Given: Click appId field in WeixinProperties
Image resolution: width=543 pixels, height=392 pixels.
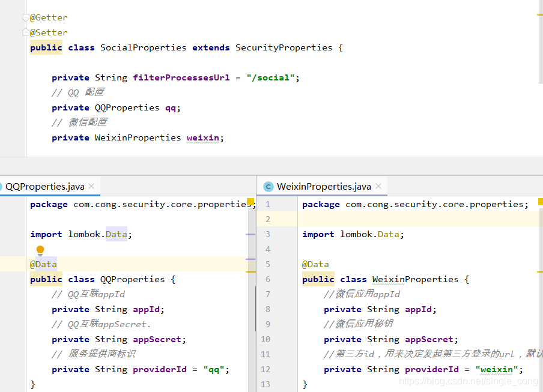Looking at the screenshot, I should 418,309.
